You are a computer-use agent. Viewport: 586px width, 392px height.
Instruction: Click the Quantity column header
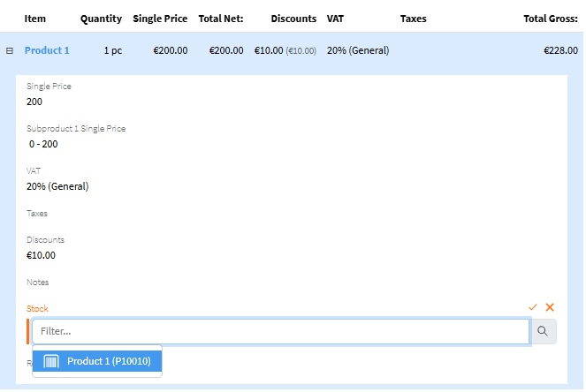tap(101, 18)
